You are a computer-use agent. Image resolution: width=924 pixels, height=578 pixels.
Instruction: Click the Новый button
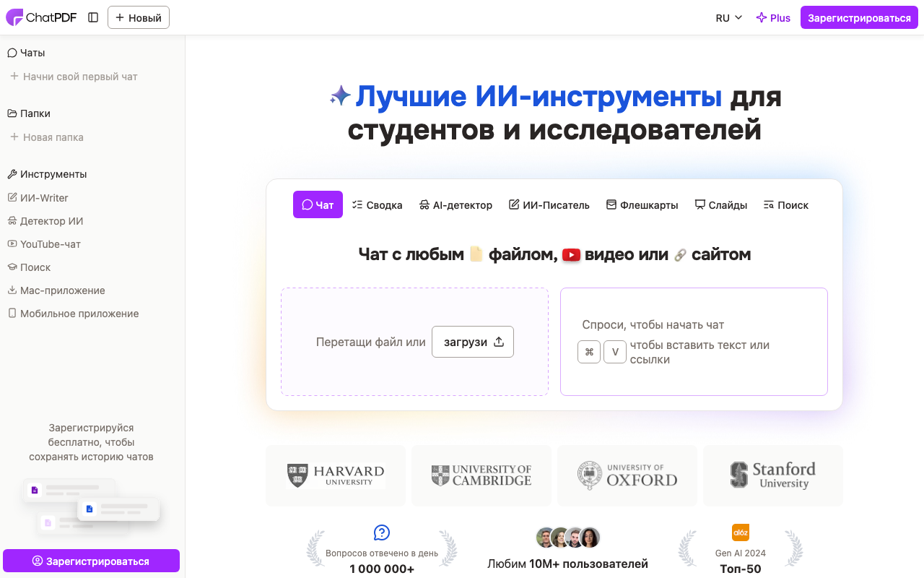click(139, 17)
